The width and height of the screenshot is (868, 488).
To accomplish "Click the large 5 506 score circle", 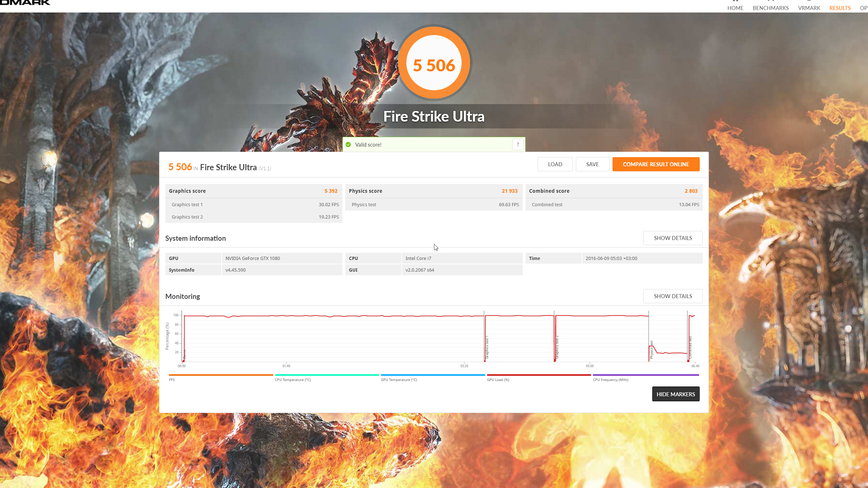I will pyautogui.click(x=434, y=63).
